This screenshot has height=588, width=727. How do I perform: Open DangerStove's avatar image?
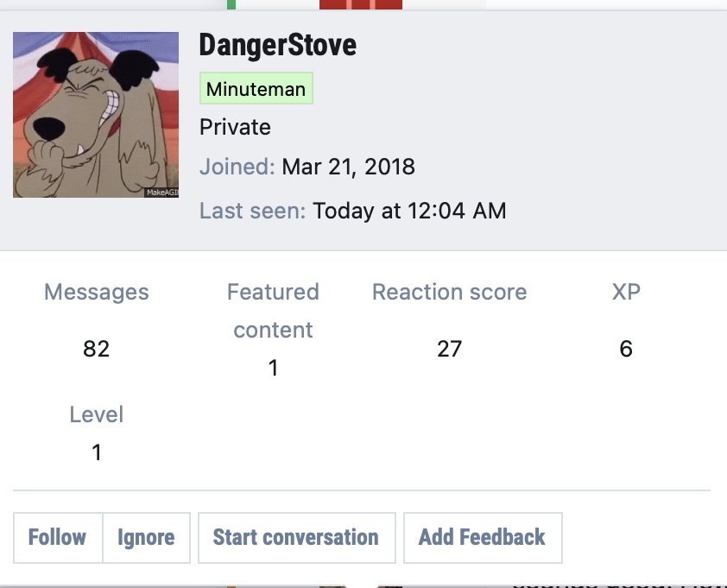click(96, 115)
